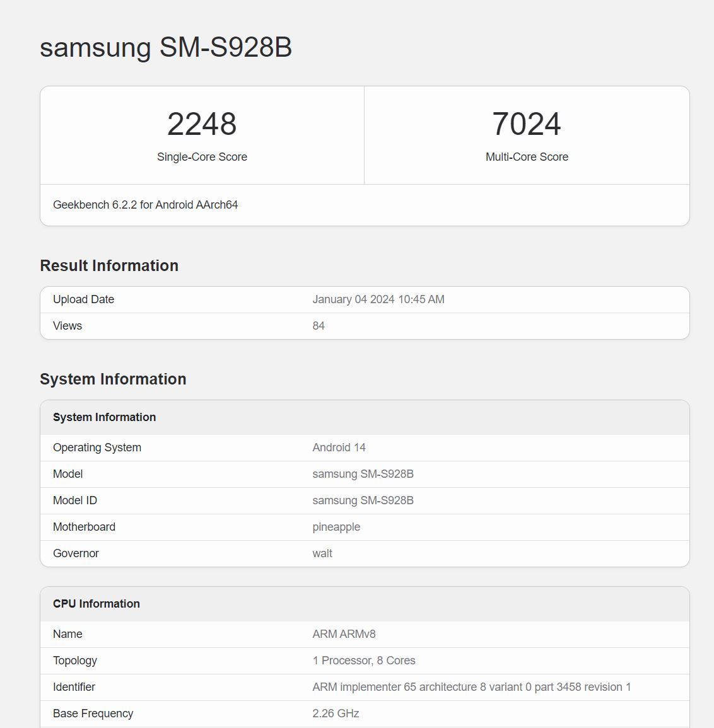Click the page title 'samsung SM-S928B'
Screen dimensions: 714x728
coord(166,47)
